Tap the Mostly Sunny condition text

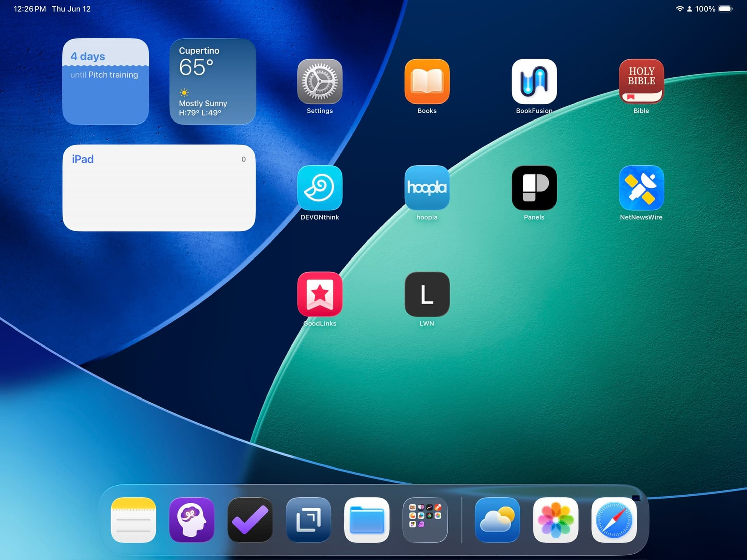coord(203,103)
